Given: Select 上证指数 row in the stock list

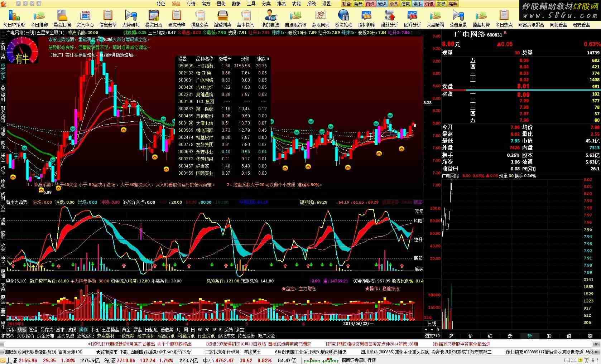Looking at the screenshot, I should coord(223,66).
